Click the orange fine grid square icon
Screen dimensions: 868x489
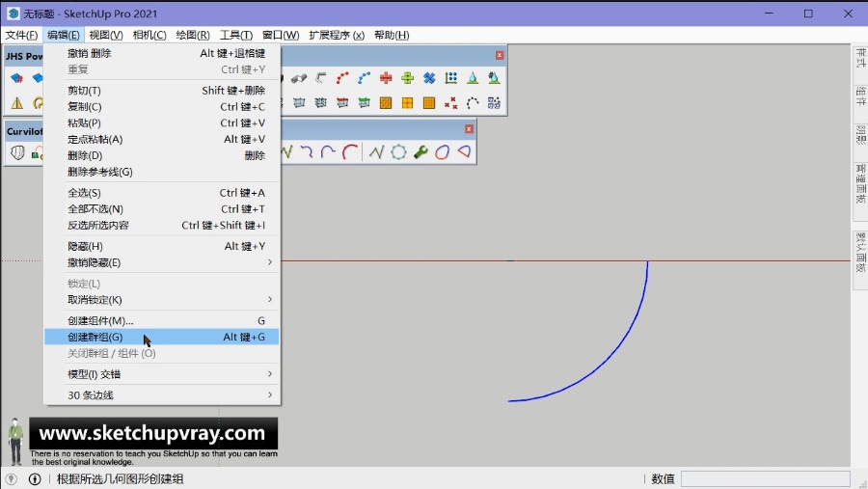(x=429, y=102)
